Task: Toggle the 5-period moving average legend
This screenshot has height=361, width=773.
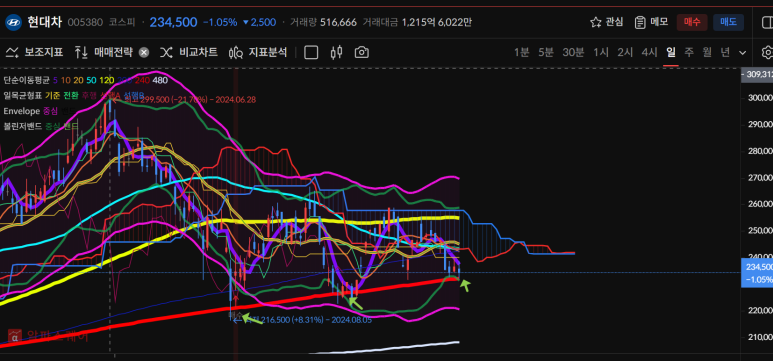Action: click(55, 80)
